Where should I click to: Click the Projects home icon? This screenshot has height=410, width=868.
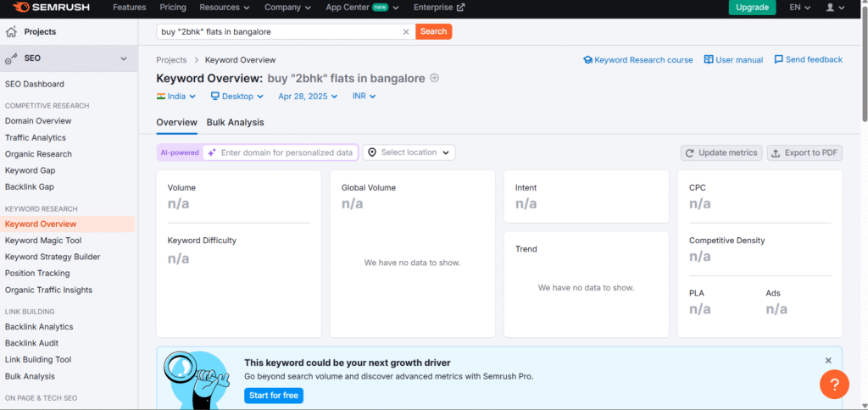[x=11, y=32]
